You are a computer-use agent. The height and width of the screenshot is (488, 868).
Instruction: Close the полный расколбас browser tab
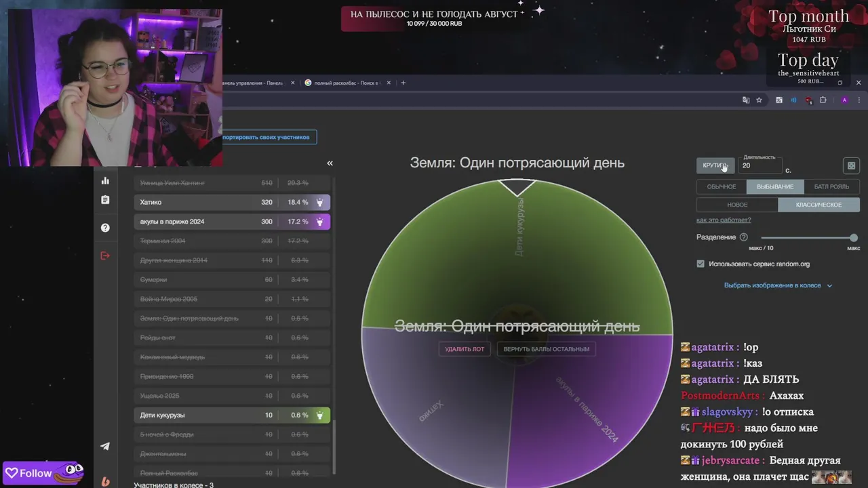click(389, 83)
